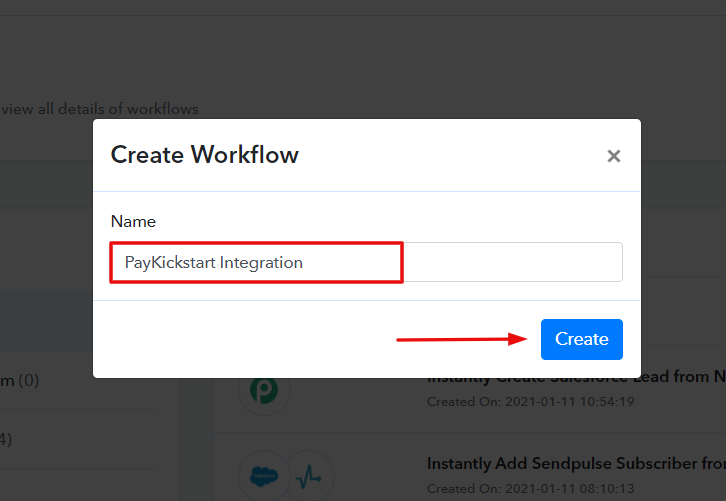This screenshot has width=726, height=501.
Task: Click the Create Workflow dialog title
Action: 204,155
